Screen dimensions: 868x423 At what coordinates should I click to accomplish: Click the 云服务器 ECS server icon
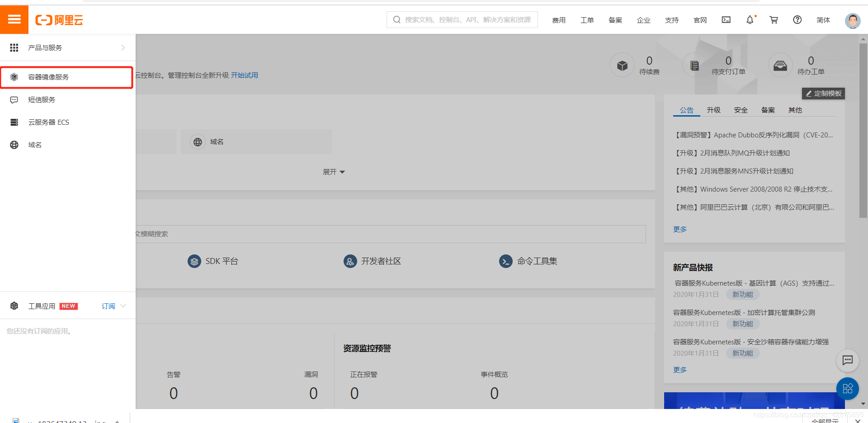pos(14,122)
